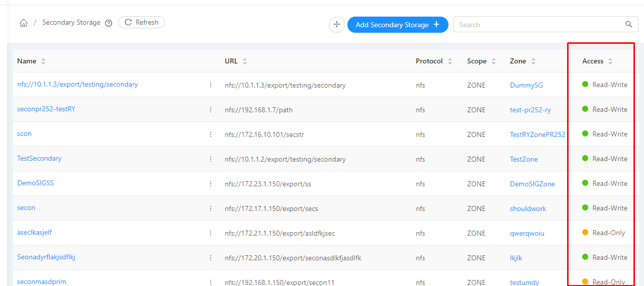Open the lkjlk zone link

pos(516,258)
